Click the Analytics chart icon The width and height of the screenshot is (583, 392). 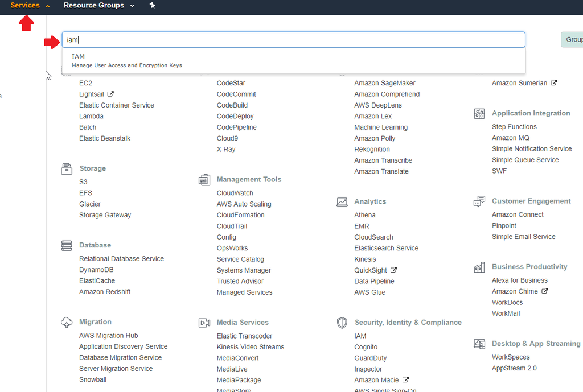[342, 201]
